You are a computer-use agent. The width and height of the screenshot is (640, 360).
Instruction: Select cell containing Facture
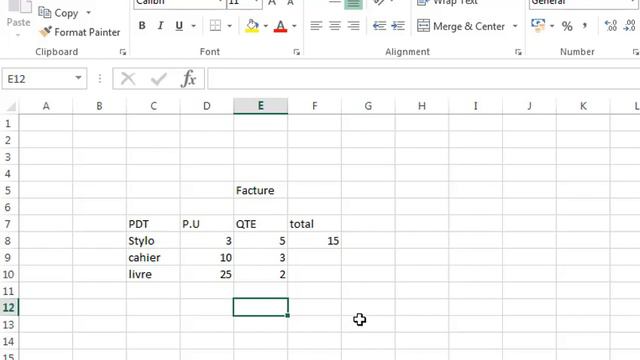coord(260,191)
